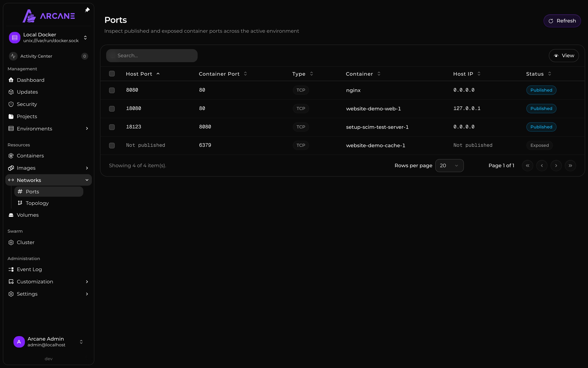Click the pin sidebar icon
The height and width of the screenshot is (368, 588).
tap(87, 10)
